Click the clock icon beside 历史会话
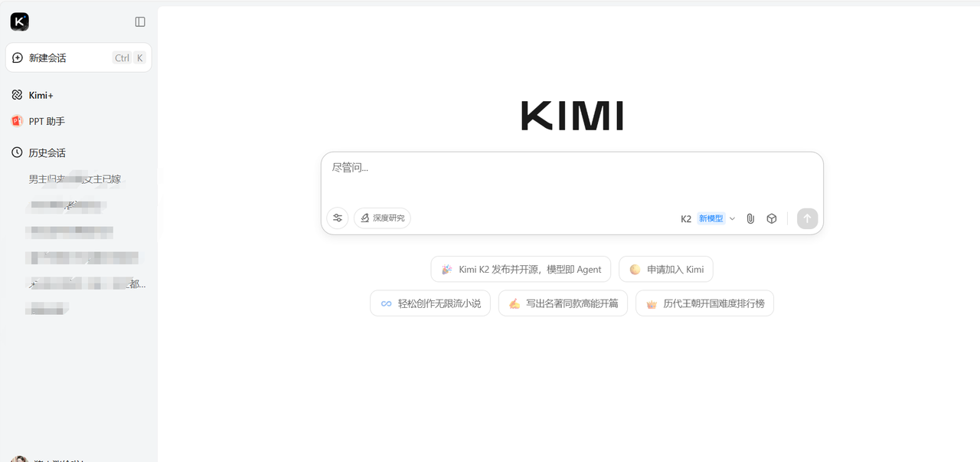Screen dimensions: 980x462 pyautogui.click(x=17, y=152)
